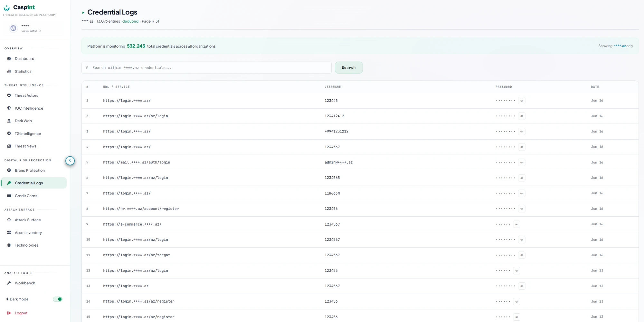
Task: Open the IOC Intelligence shield icon
Action: pyautogui.click(x=9, y=108)
